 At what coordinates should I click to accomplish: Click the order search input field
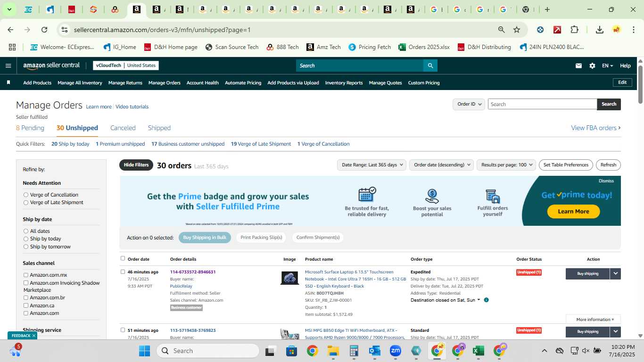tap(542, 104)
